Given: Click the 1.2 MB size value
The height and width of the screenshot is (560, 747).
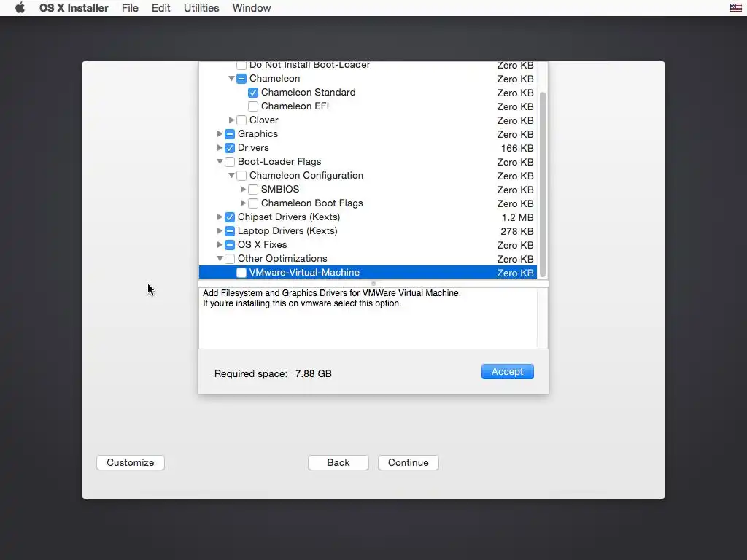Looking at the screenshot, I should coord(518,217).
